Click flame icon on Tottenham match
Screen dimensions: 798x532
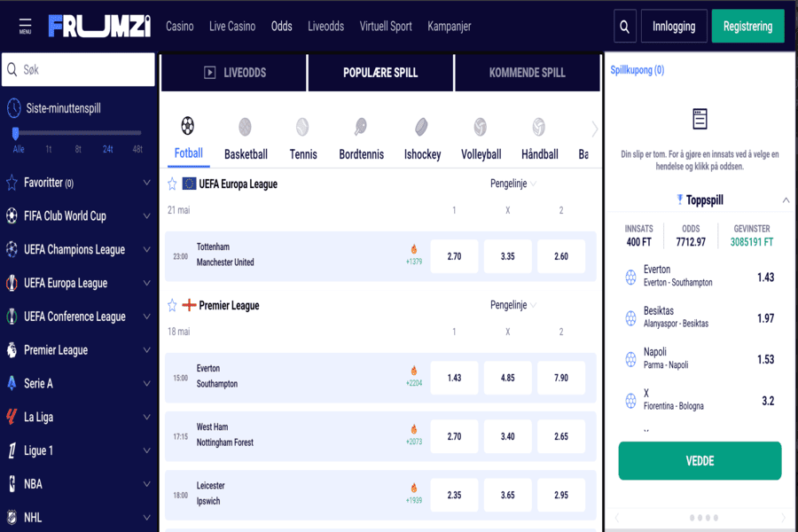[x=413, y=249]
